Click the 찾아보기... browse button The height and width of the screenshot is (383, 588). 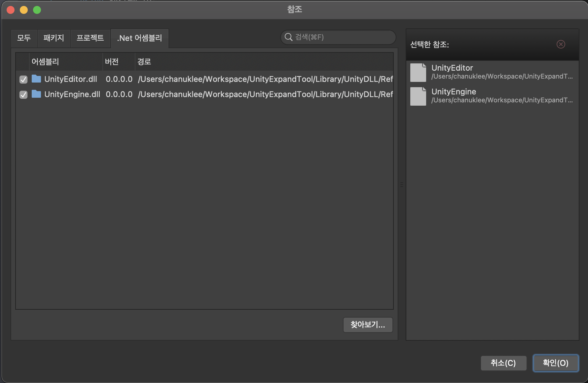[x=368, y=325]
